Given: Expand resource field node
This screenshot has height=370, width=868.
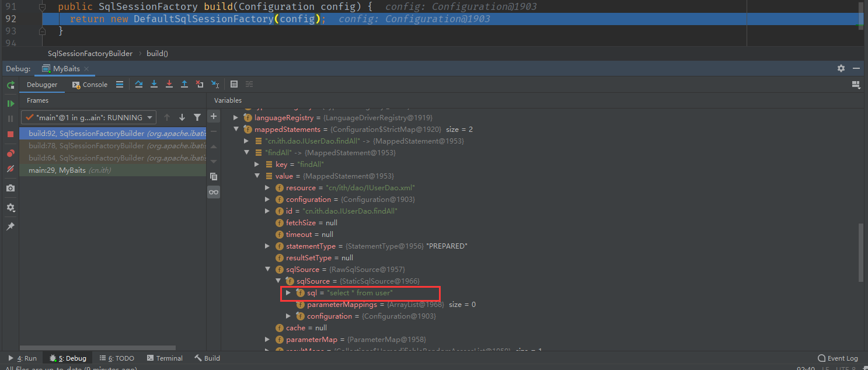Looking at the screenshot, I should click(267, 188).
